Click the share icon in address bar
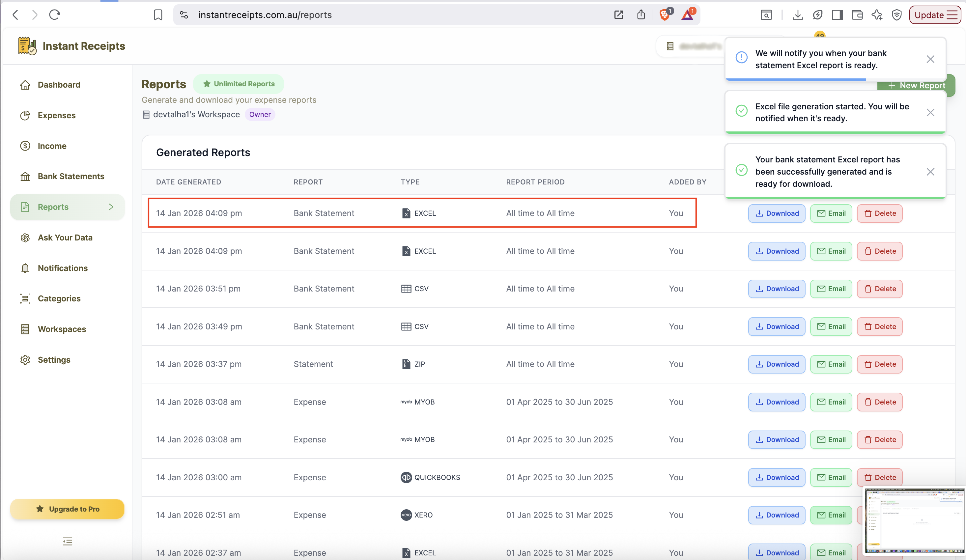 coord(641,15)
